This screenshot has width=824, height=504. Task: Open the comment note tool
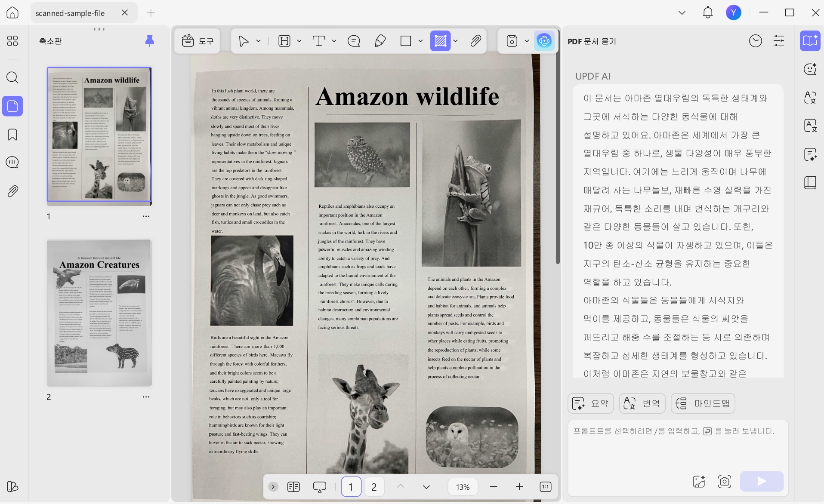pyautogui.click(x=354, y=41)
